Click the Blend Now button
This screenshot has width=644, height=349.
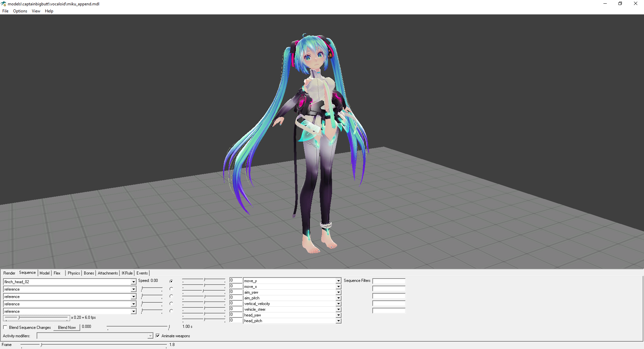[67, 328]
